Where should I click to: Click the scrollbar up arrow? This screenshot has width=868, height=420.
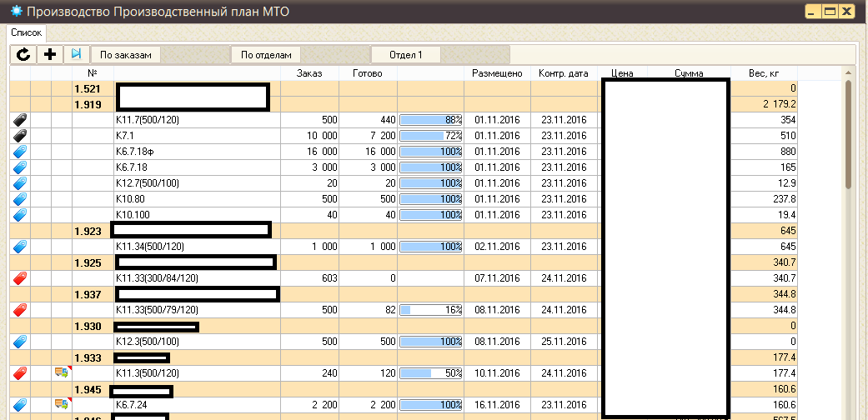coord(849,73)
